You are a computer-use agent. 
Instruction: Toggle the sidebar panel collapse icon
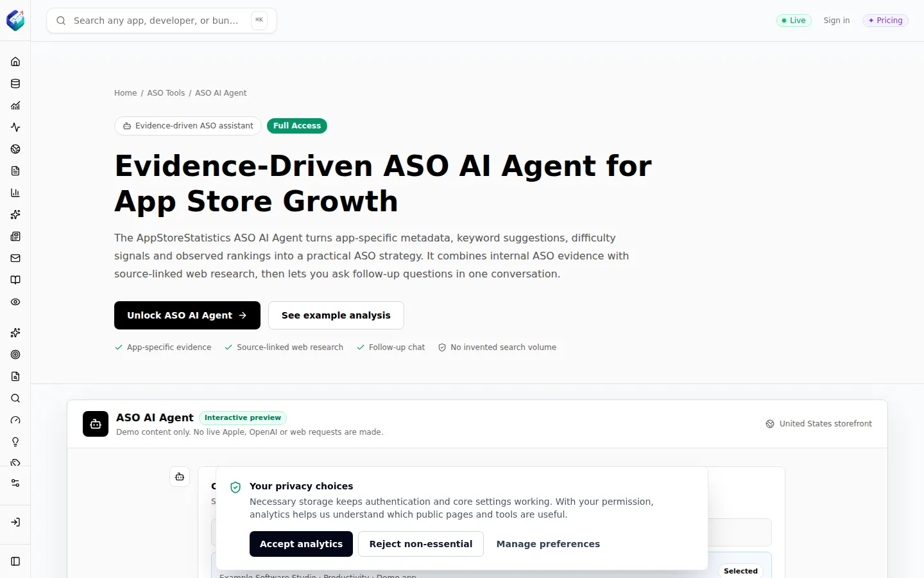[x=15, y=561]
